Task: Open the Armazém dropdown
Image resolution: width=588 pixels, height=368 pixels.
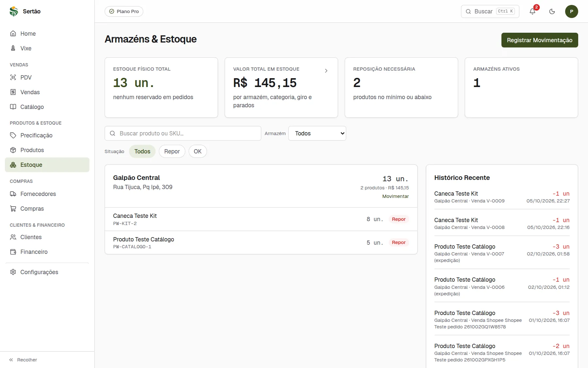Action: click(x=317, y=133)
